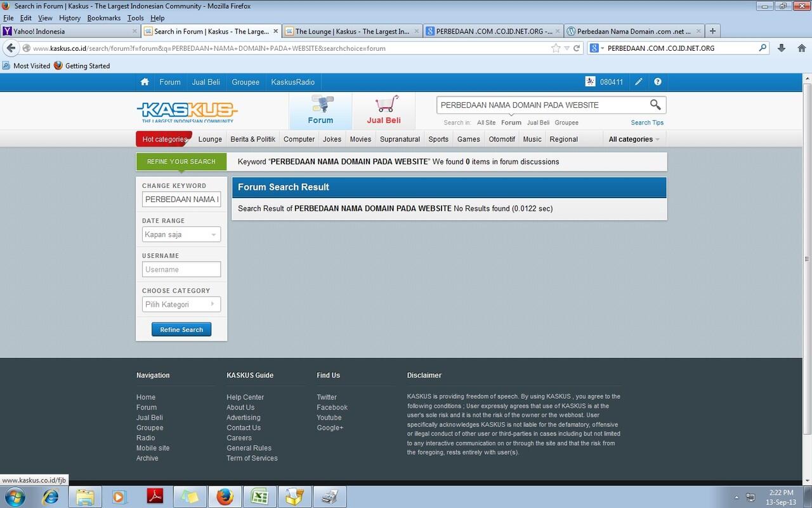The height and width of the screenshot is (508, 812).
Task: Open the Bookmarks menu
Action: 104,18
